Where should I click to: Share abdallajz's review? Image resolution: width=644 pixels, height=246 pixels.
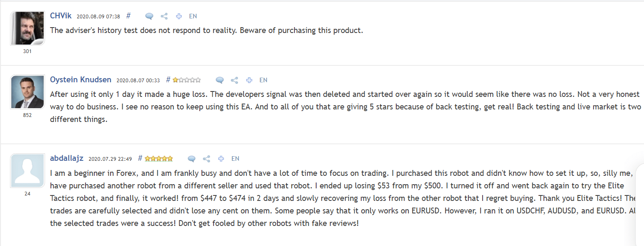pos(206,159)
